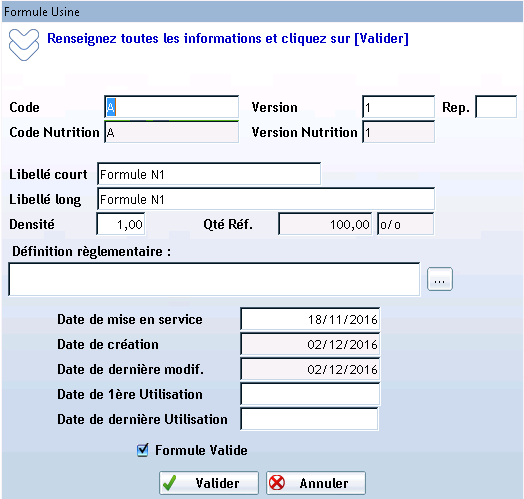
Task: Click into the Rep. field
Action: [496, 107]
